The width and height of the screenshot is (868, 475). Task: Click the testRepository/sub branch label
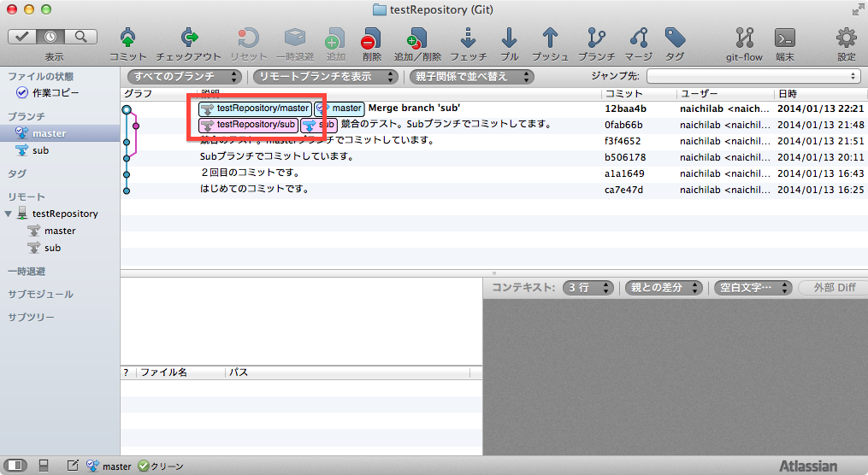[x=249, y=125]
